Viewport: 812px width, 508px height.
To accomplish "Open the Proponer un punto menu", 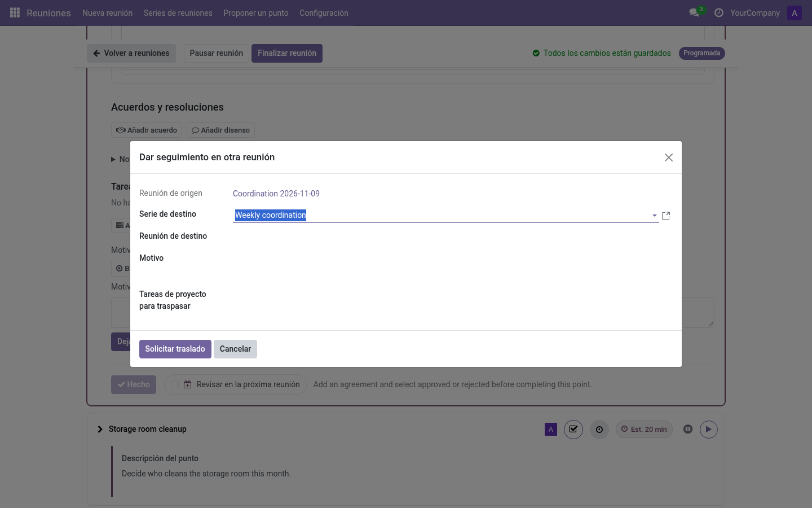I will pyautogui.click(x=256, y=13).
